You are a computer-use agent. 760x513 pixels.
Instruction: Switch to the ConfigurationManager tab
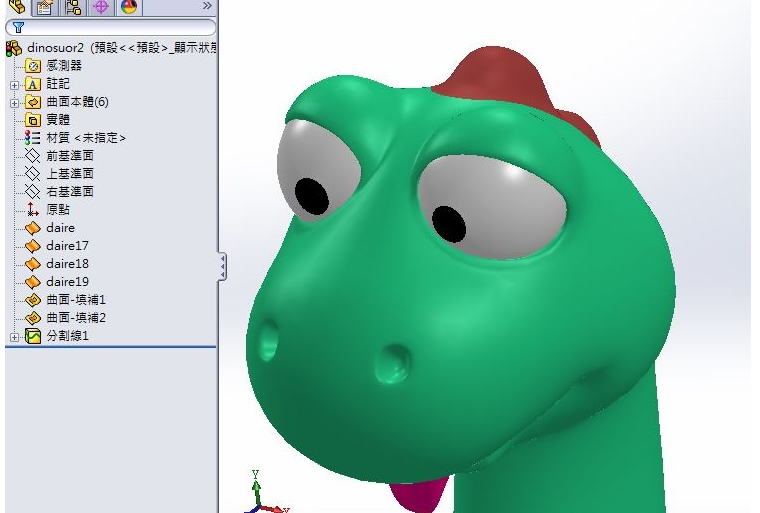(73, 7)
